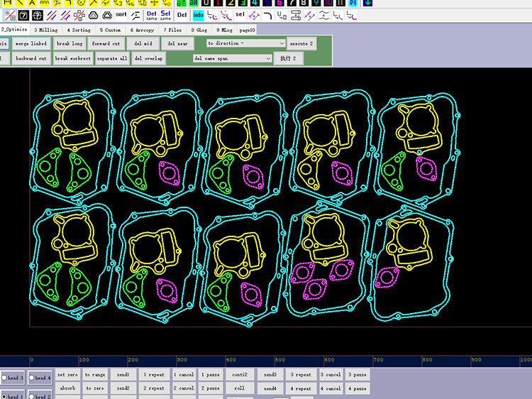This screenshot has height=399, width=532.
Task: Click the 'sel' text toolbar icon
Action: (240, 14)
